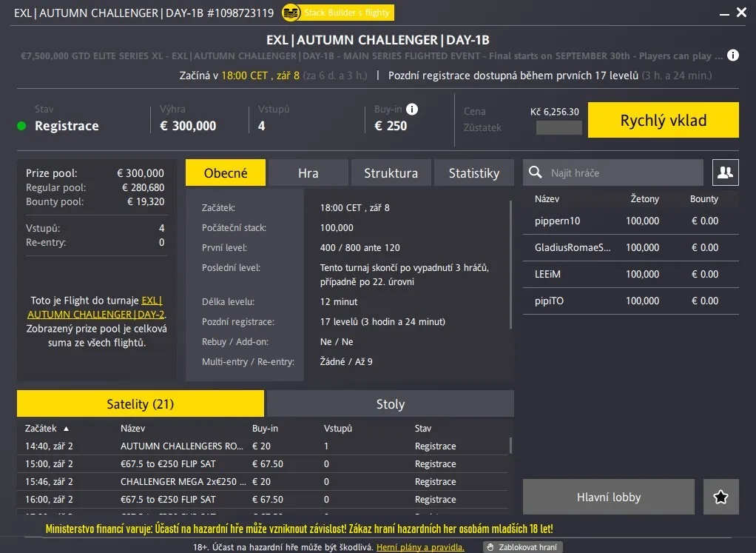Select player pipiTO row

coord(631,301)
